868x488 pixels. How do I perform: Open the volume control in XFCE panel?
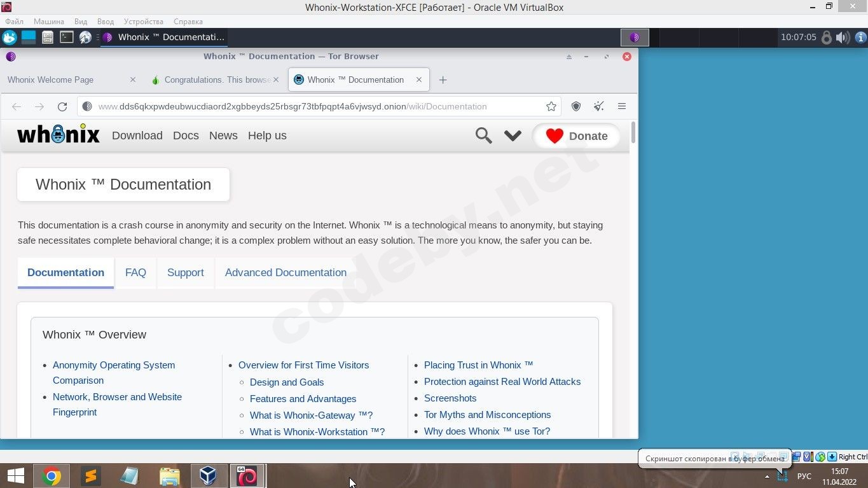pyautogui.click(x=843, y=38)
